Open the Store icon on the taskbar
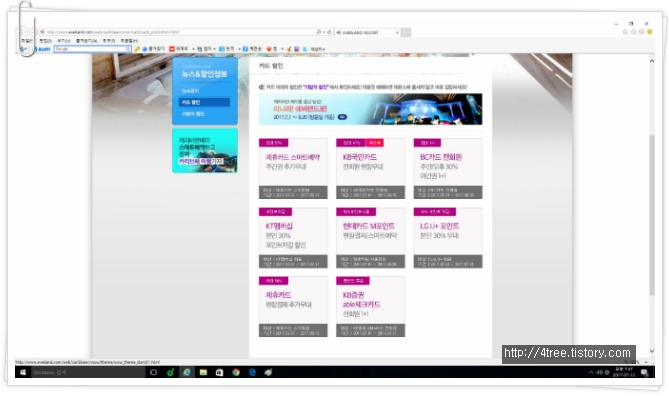Screen dimensions: 669x396 219,373
